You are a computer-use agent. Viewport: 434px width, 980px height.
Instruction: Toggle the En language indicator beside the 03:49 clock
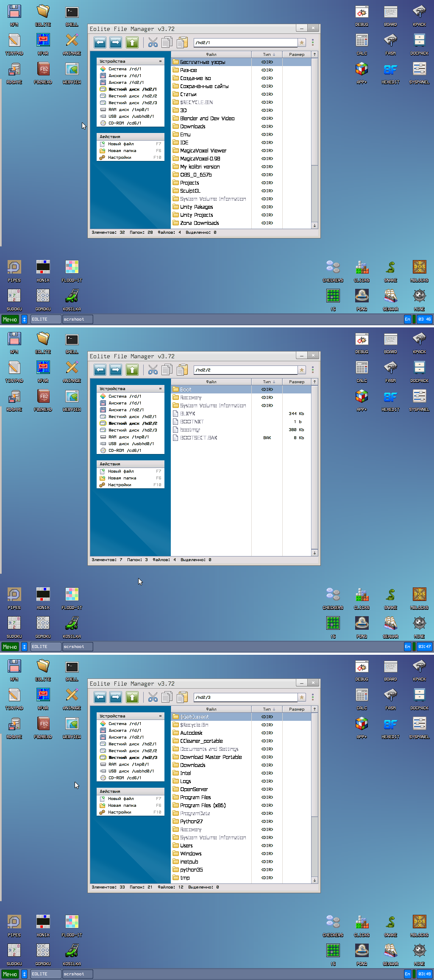click(x=407, y=974)
